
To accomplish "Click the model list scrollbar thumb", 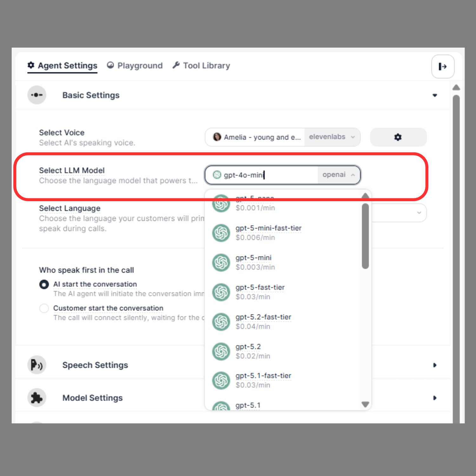I will click(x=365, y=236).
